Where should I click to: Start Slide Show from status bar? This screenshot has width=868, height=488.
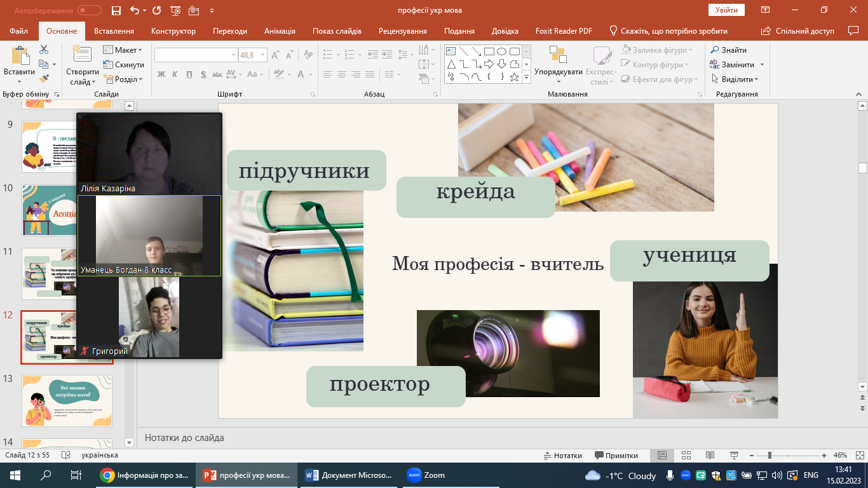[x=735, y=456]
